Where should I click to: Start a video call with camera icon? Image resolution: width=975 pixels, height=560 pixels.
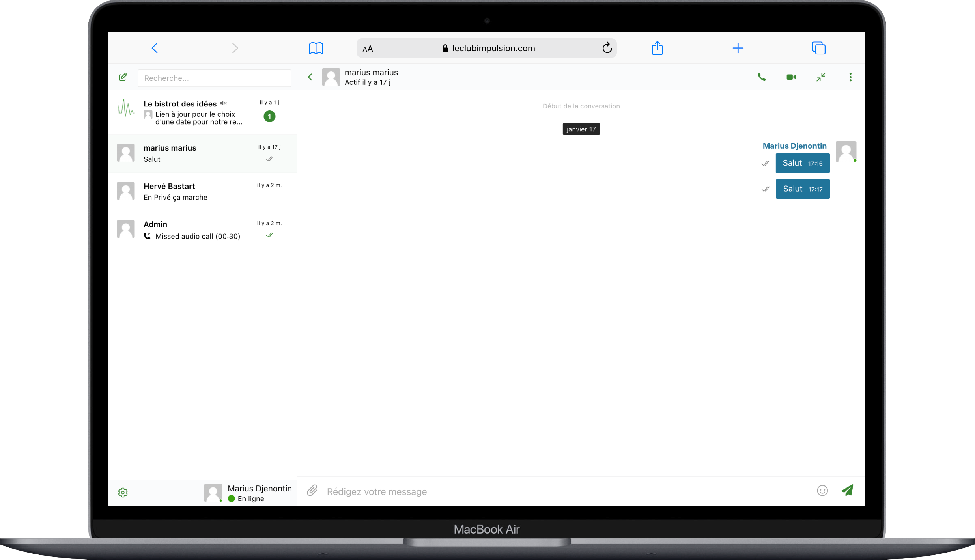pos(791,77)
